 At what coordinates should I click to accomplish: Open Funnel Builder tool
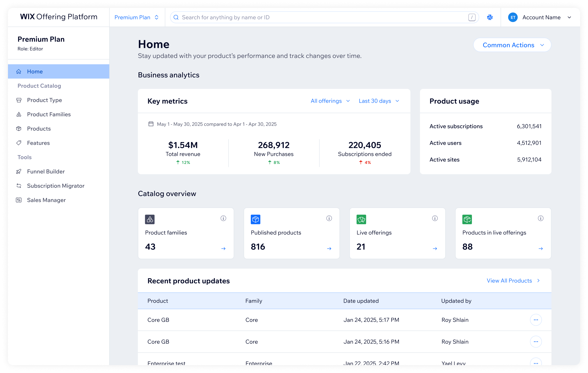coord(59,171)
